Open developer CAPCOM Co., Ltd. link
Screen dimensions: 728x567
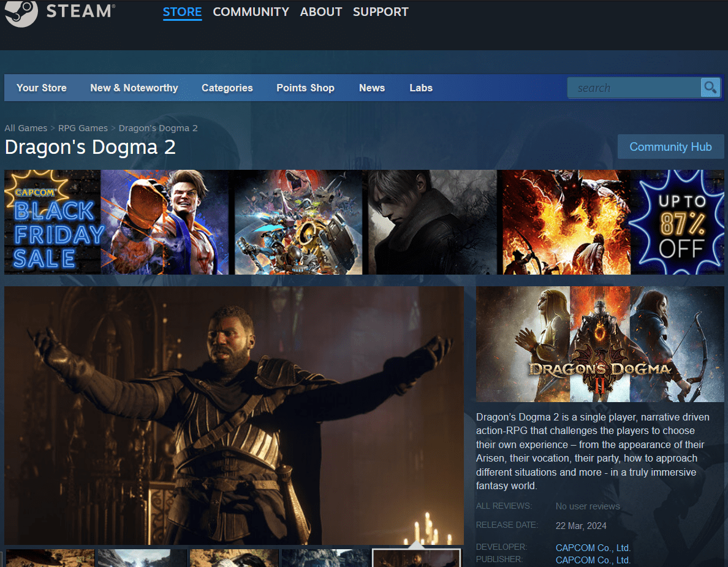point(593,547)
